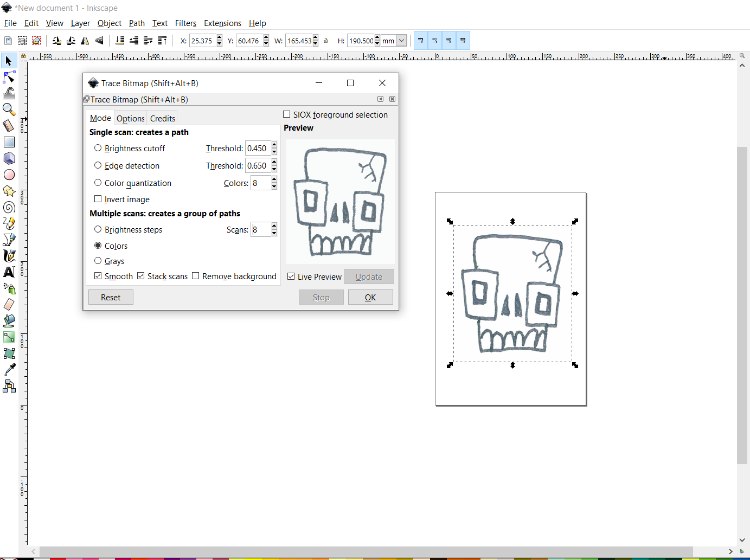Select the Gradient tool
750x560 pixels.
[9, 337]
